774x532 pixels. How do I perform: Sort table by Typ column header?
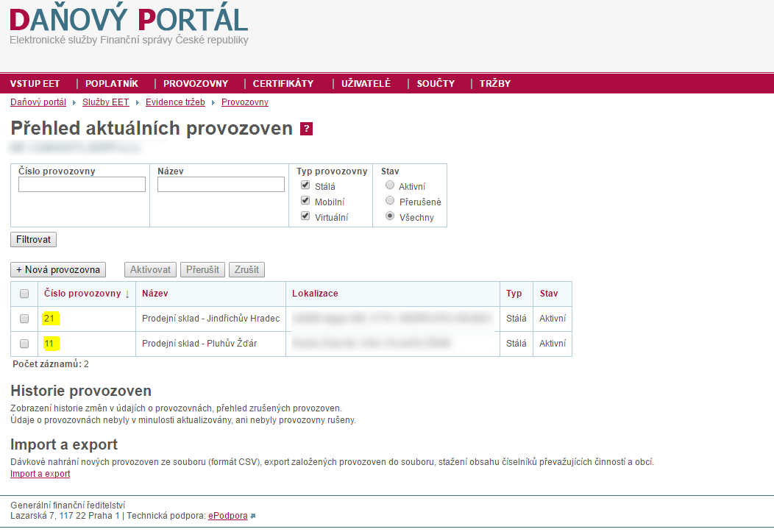(514, 294)
